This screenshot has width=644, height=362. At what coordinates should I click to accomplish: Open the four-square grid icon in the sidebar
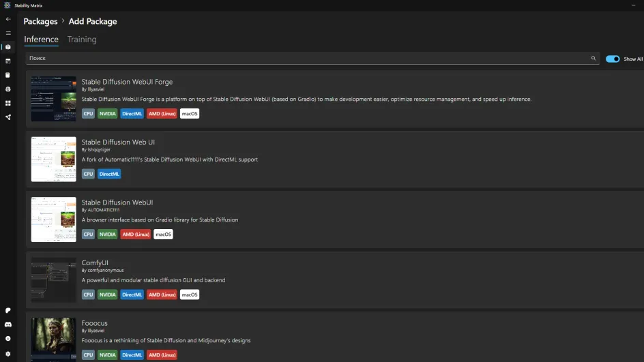(8, 103)
